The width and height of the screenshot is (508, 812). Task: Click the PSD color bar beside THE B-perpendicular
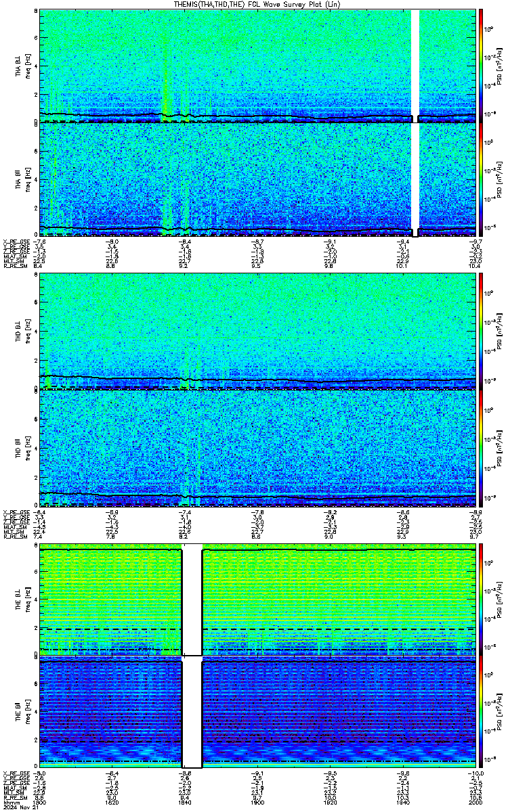[481, 600]
